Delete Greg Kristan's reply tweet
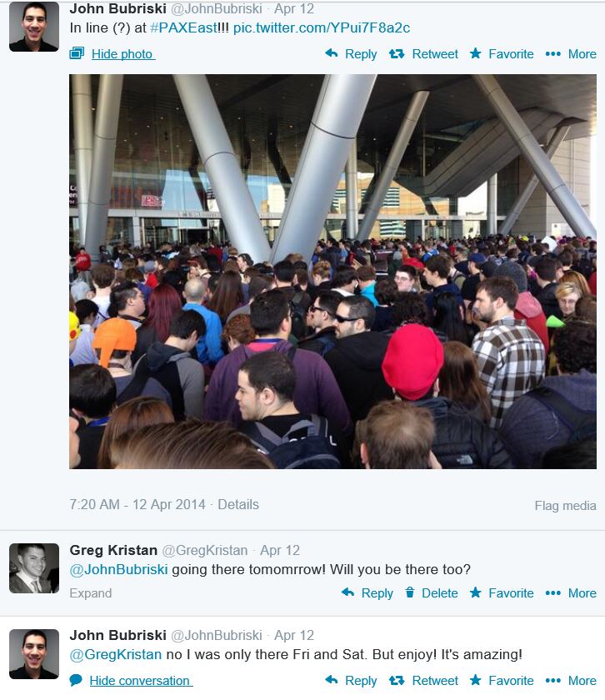This screenshot has height=700, width=605. tap(432, 592)
